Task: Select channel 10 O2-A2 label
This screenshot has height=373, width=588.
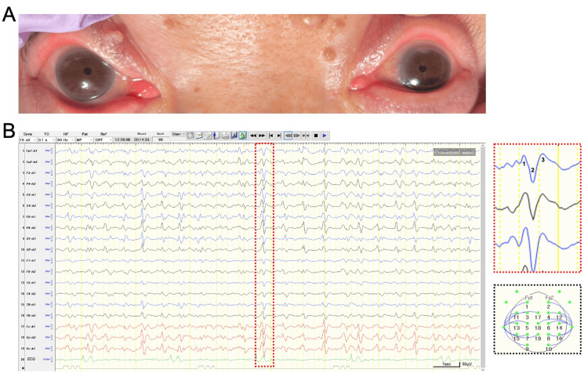Action: coord(31,249)
